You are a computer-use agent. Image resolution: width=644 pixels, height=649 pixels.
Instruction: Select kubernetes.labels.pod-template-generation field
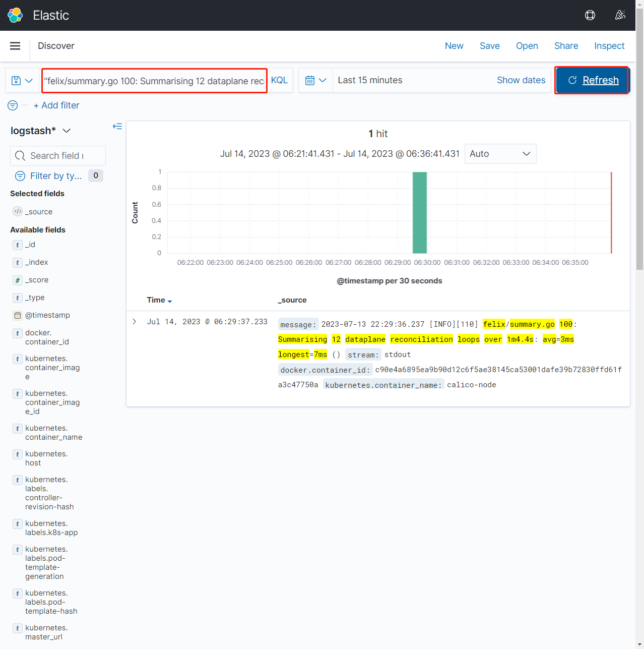(x=46, y=563)
